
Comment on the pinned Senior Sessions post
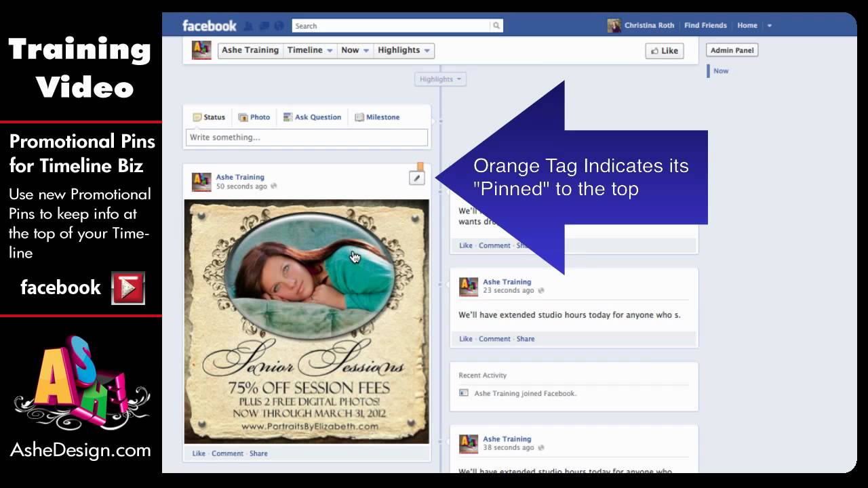[x=227, y=453]
